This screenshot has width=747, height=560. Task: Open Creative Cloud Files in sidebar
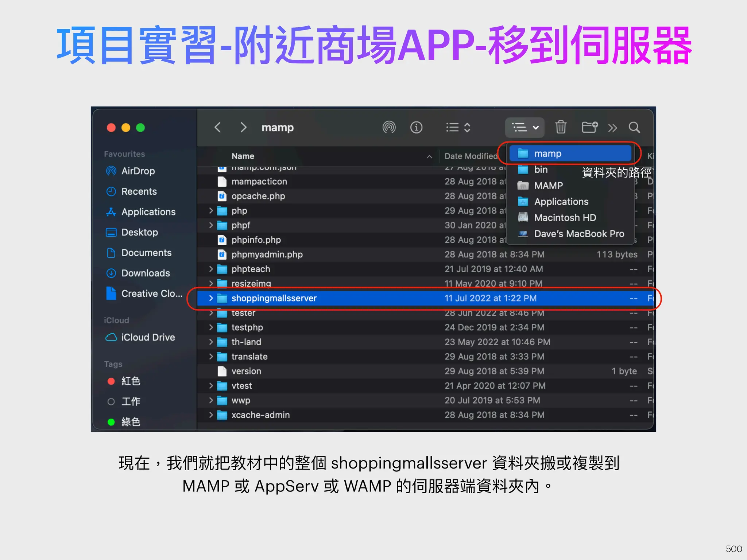144,293
